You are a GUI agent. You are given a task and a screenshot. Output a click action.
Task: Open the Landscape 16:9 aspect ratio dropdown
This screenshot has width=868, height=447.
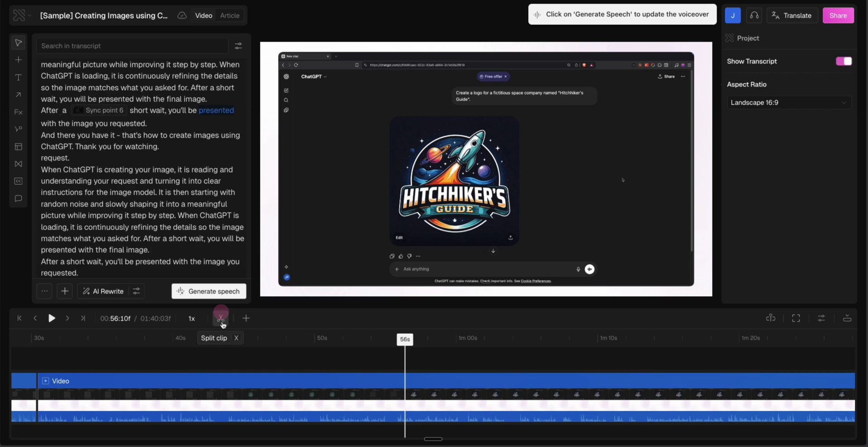tap(789, 102)
